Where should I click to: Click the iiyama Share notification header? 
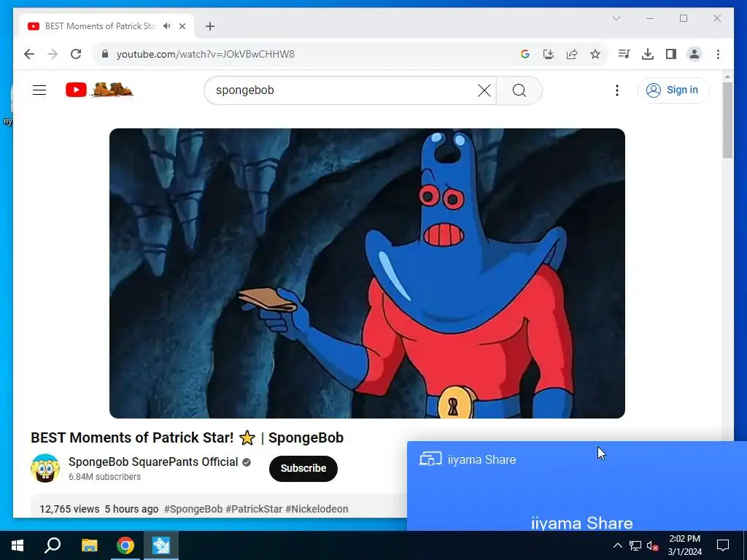coord(481,459)
